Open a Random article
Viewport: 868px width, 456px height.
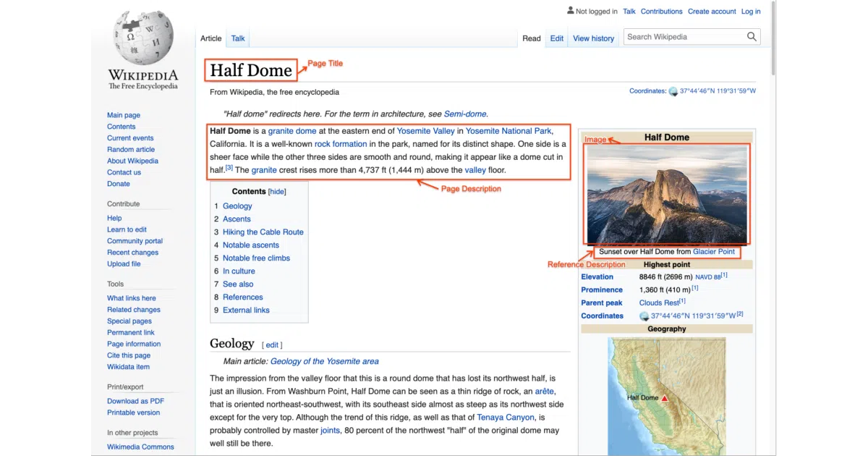(x=131, y=150)
